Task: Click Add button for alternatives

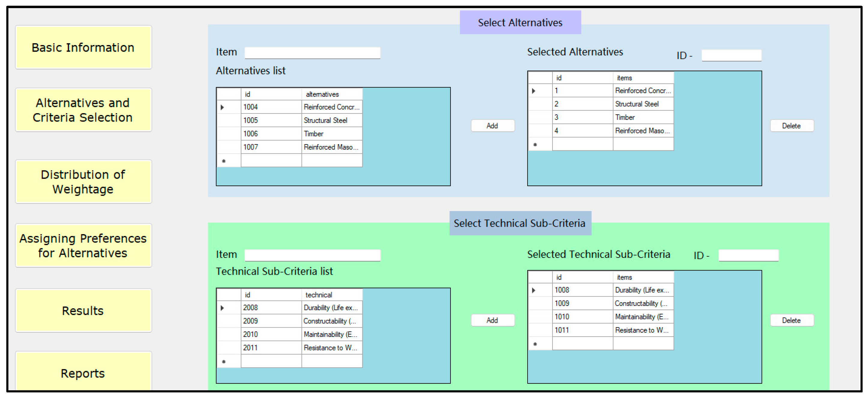Action: click(492, 126)
